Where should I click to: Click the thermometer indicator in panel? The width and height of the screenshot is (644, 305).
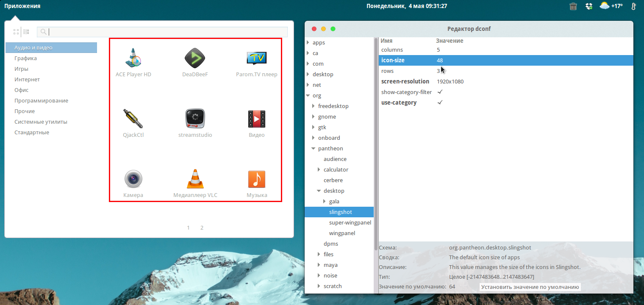(x=634, y=6)
